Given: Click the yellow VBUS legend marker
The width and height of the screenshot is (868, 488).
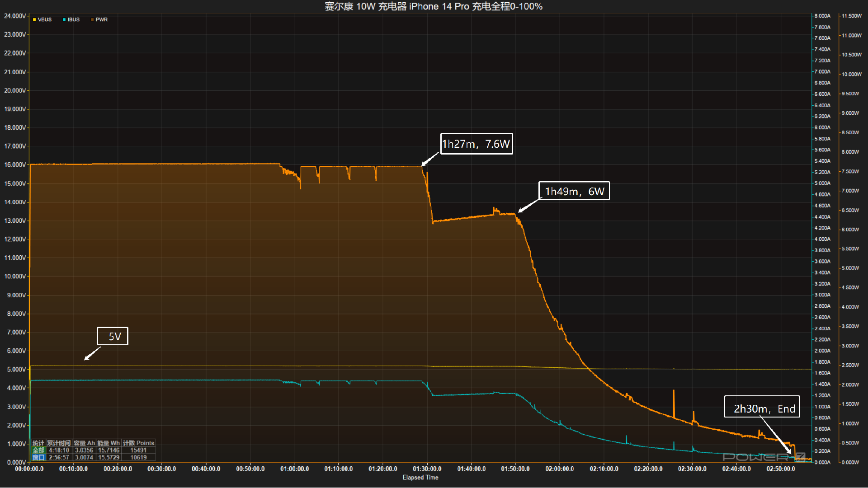Looking at the screenshot, I should point(34,19).
